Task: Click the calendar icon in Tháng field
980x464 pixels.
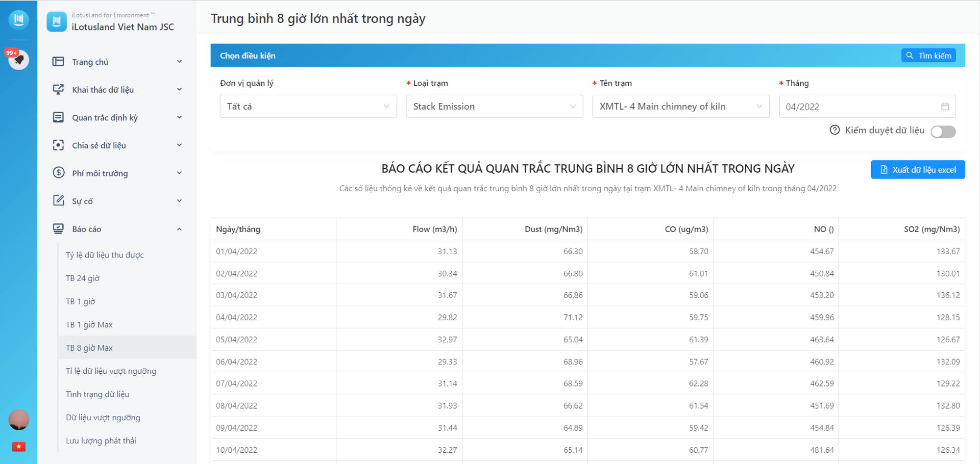Action: point(945,106)
